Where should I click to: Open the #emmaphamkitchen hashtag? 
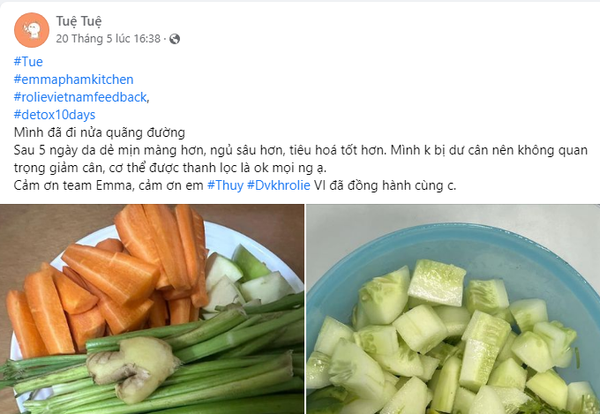[73, 79]
